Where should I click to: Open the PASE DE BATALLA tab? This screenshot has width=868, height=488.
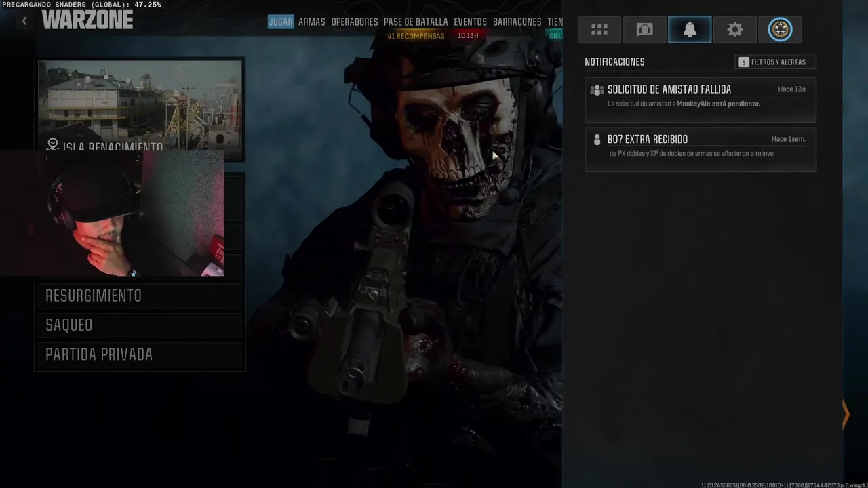point(416,22)
